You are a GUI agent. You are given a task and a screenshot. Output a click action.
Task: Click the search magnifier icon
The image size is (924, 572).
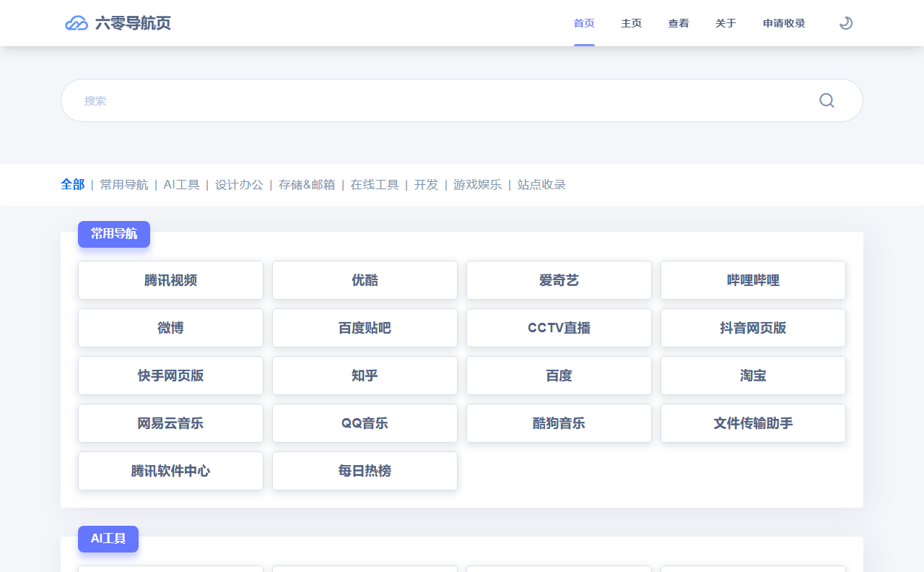(827, 100)
